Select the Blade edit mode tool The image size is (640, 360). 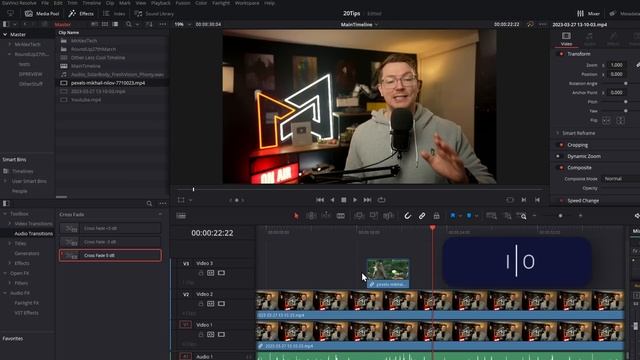[340, 216]
